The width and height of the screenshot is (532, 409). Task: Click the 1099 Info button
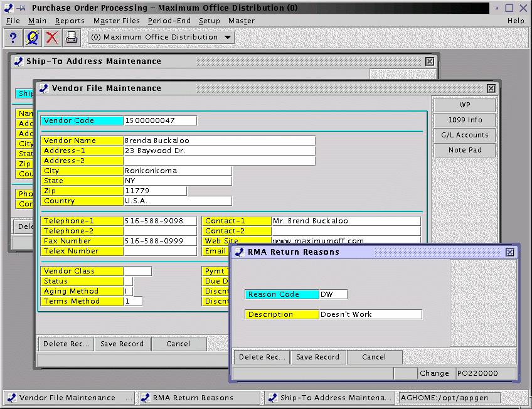(465, 120)
